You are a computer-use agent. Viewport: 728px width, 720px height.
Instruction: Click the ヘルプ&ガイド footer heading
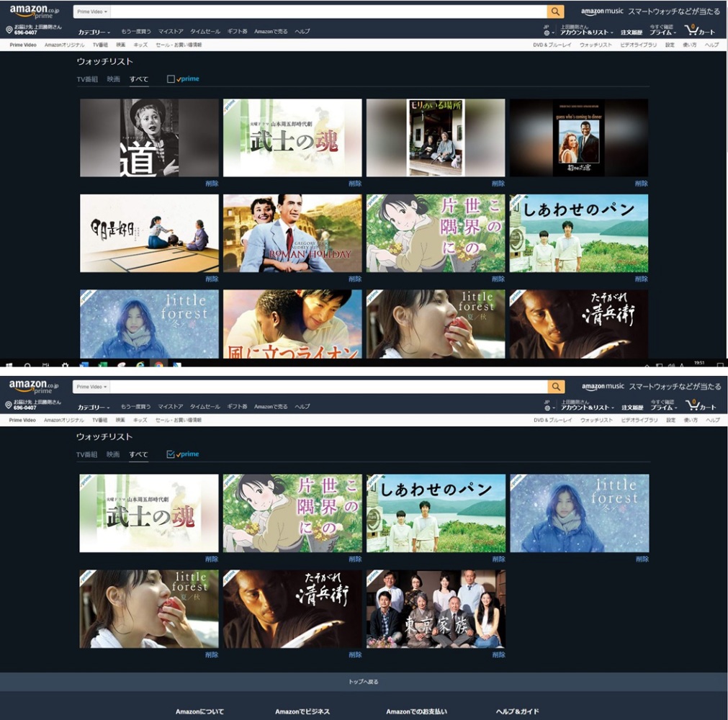(x=517, y=711)
